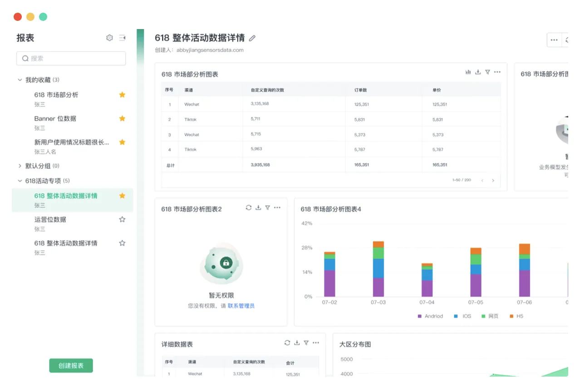Click the lock icon in 暂无权限 card
This screenshot has height=392, width=580.
tap(226, 262)
